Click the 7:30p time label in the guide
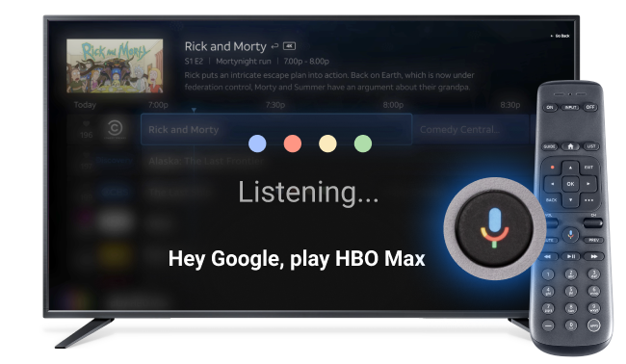The image size is (626, 364). click(275, 105)
